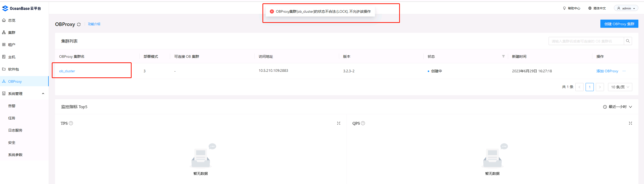
Task: Open the 10 条/页 page size dropdown
Action: [620, 87]
